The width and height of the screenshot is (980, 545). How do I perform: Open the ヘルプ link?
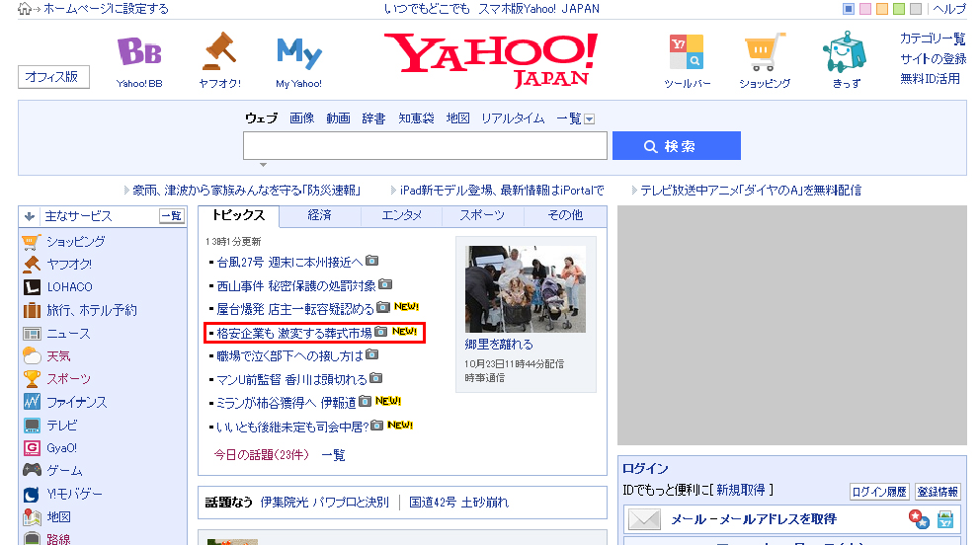coord(949,9)
